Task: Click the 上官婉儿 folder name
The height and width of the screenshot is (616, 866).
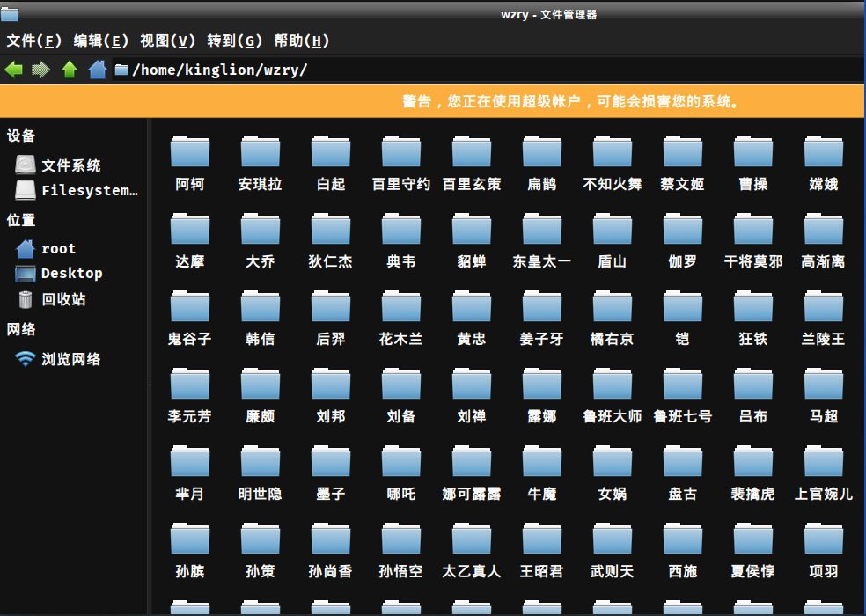Action: [824, 494]
